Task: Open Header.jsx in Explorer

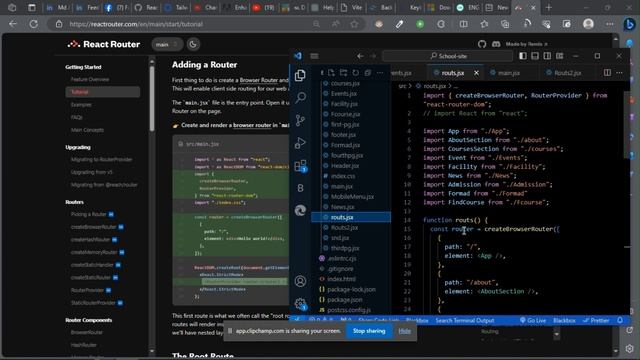Action: coord(345,166)
